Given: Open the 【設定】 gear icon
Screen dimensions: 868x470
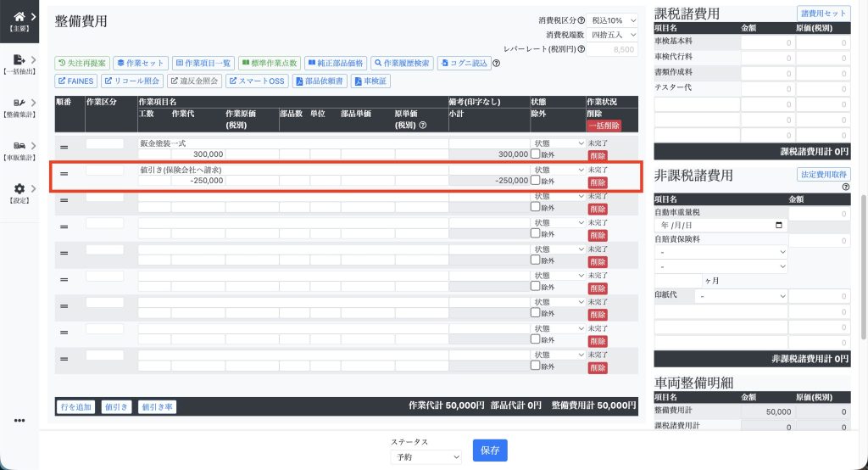Looking at the screenshot, I should click(x=19, y=189).
